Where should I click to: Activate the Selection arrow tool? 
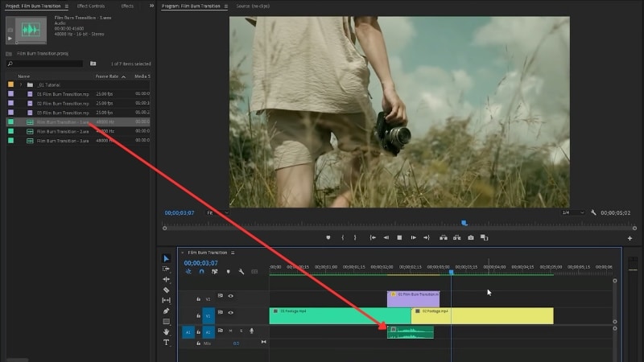(167, 259)
